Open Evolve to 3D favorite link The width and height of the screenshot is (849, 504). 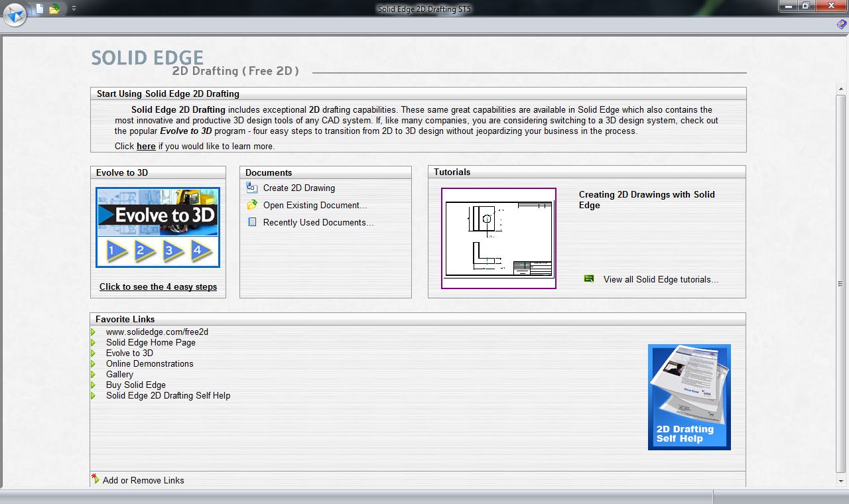[129, 353]
